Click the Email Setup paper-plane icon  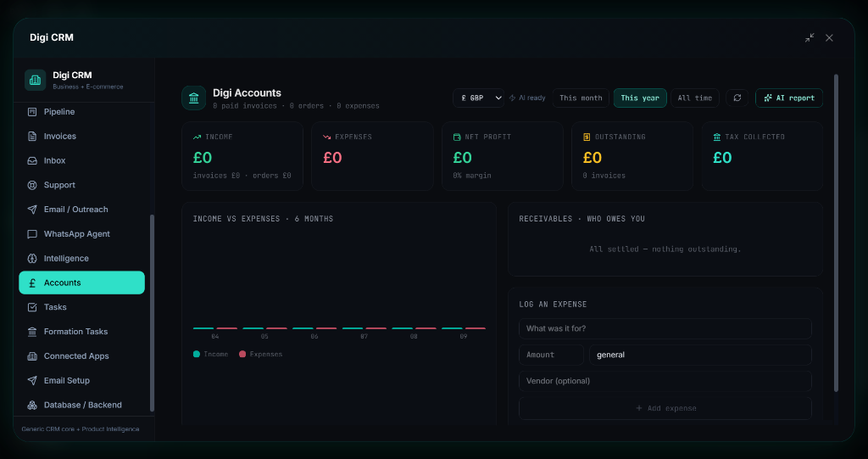(x=32, y=380)
